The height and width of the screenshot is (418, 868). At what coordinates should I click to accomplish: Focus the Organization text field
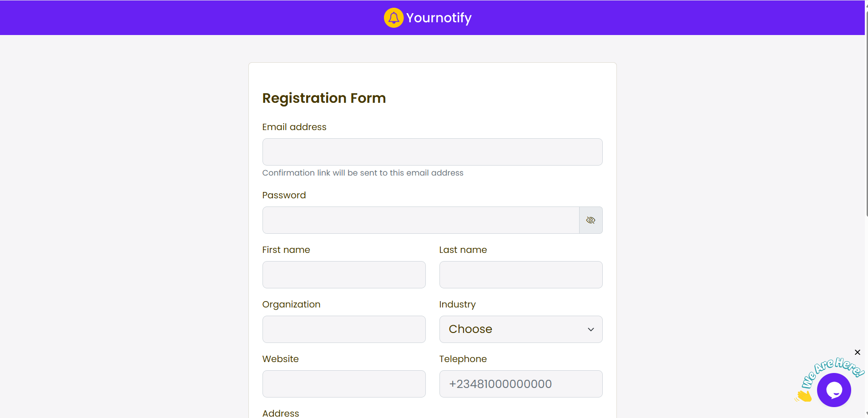tap(344, 329)
